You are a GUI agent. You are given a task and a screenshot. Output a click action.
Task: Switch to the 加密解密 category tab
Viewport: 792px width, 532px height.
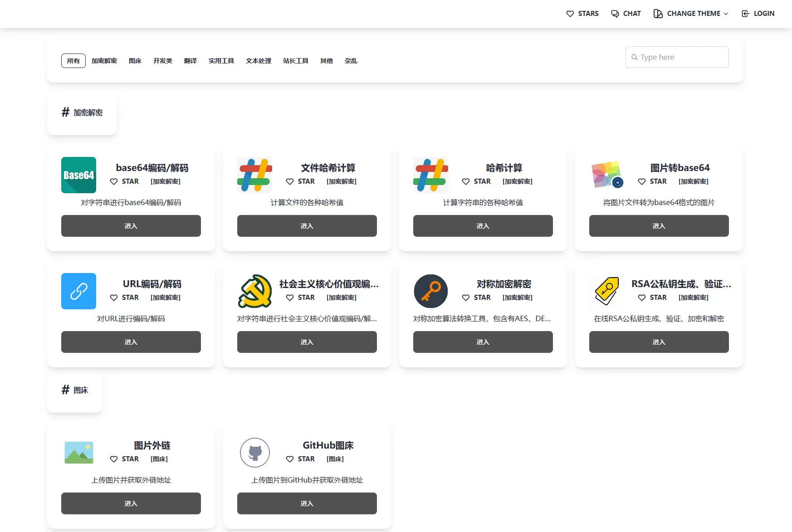coord(103,60)
